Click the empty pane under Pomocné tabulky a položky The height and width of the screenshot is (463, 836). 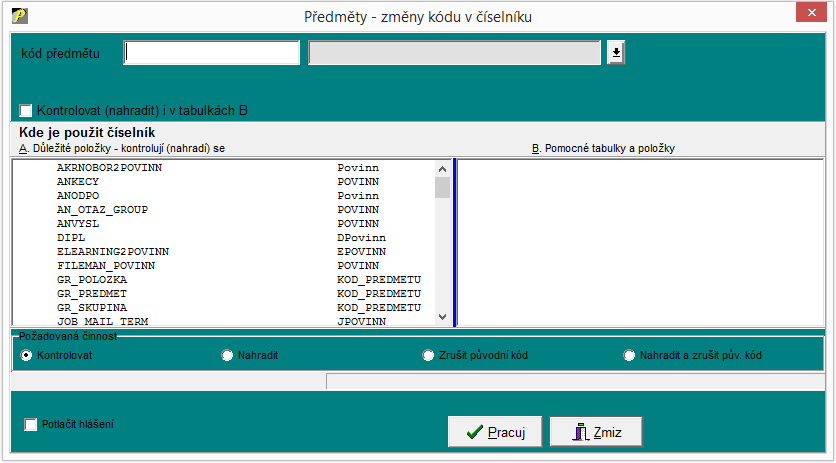pyautogui.click(x=640, y=242)
